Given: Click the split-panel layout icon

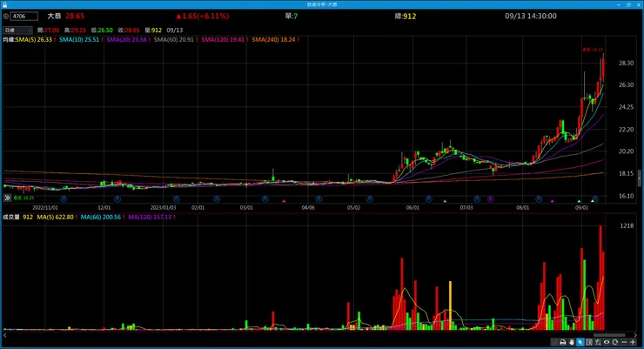Looking at the screenshot, I should [x=589, y=342].
